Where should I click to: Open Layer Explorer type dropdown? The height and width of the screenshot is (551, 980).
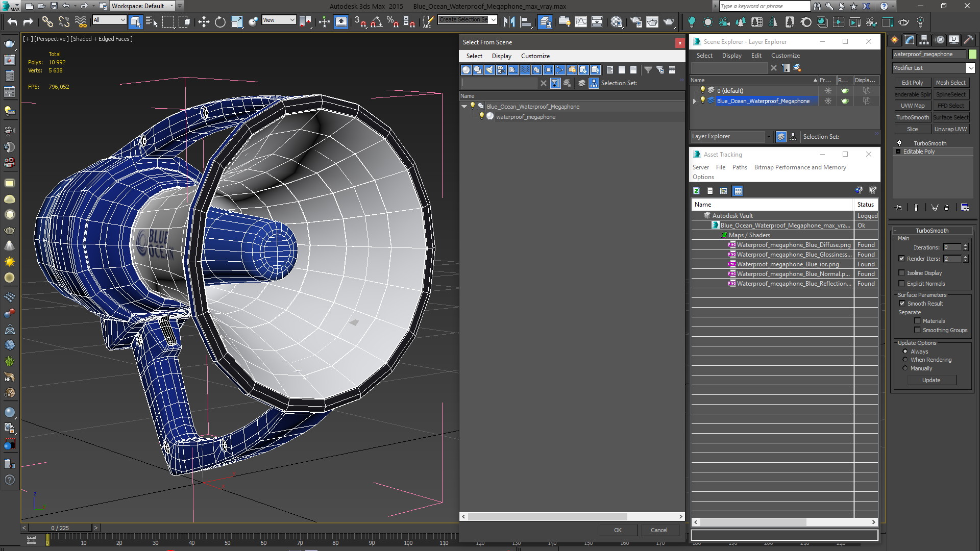click(769, 137)
